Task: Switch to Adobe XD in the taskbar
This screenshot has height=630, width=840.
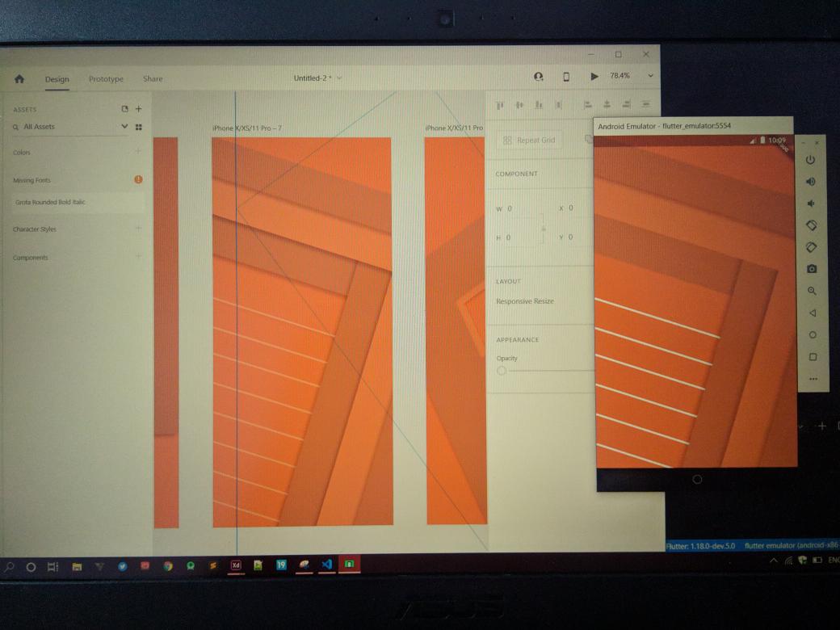Action: point(236,565)
